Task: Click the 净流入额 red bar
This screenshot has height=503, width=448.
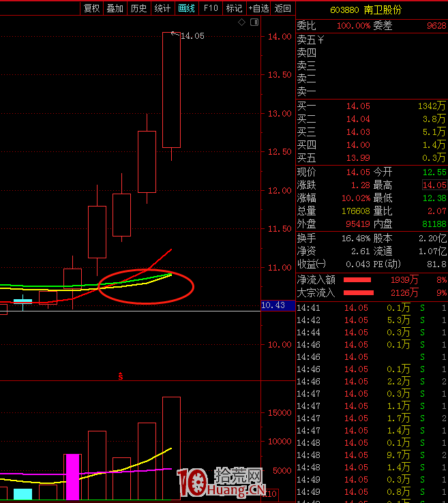Action: click(x=357, y=280)
